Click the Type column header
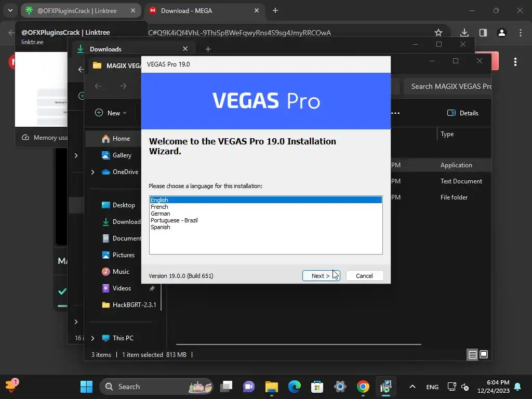Screen dimensions: 532x399 [447, 134]
